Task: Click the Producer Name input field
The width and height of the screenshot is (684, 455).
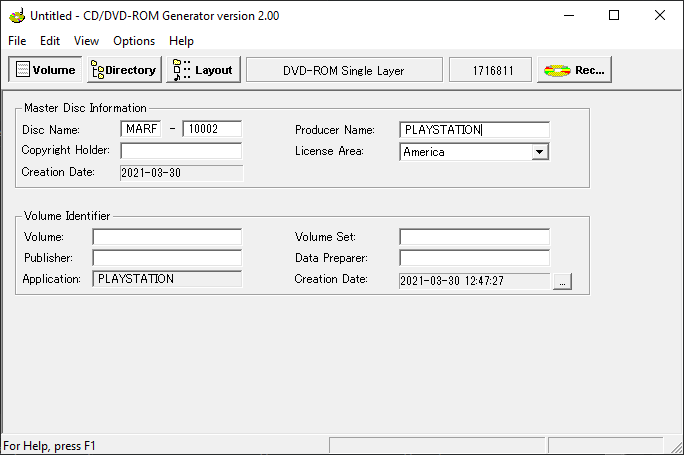Action: pos(474,130)
